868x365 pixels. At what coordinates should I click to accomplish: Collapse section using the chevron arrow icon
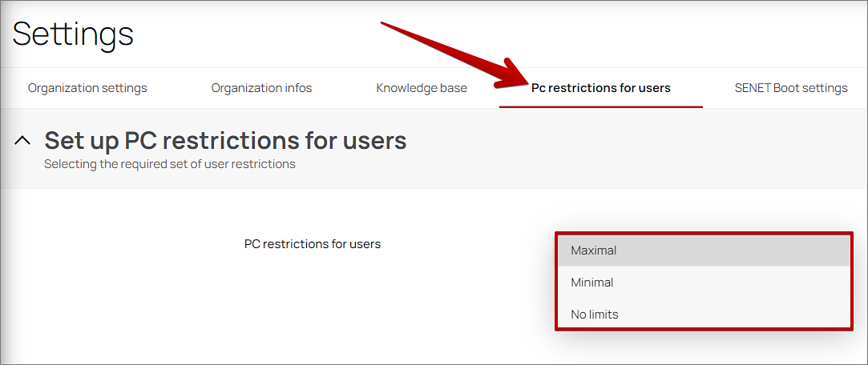[x=23, y=141]
